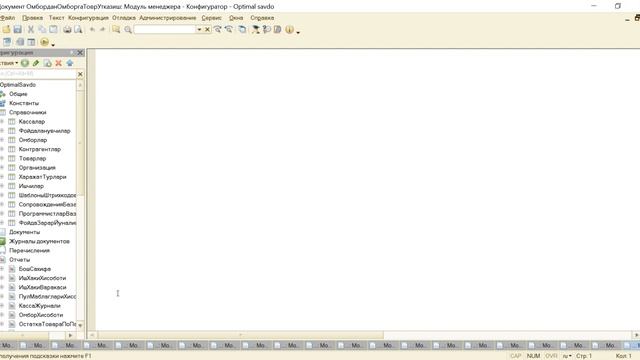The height and width of the screenshot is (360, 640).
Task: Open the Администрирование menu
Action: [x=168, y=18]
